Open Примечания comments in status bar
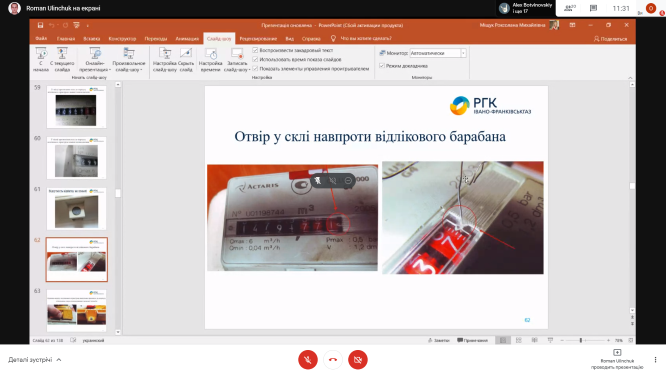Image resolution: width=666 pixels, height=375 pixels. pyautogui.click(x=472, y=340)
